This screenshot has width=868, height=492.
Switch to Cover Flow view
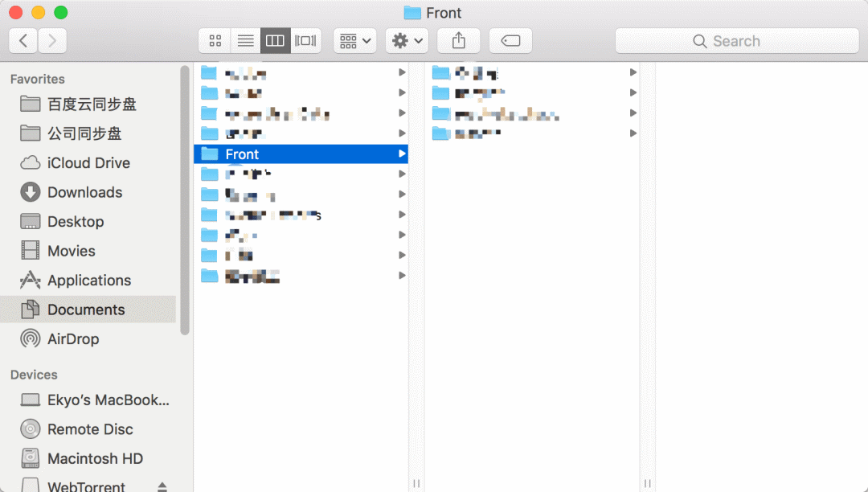click(305, 41)
